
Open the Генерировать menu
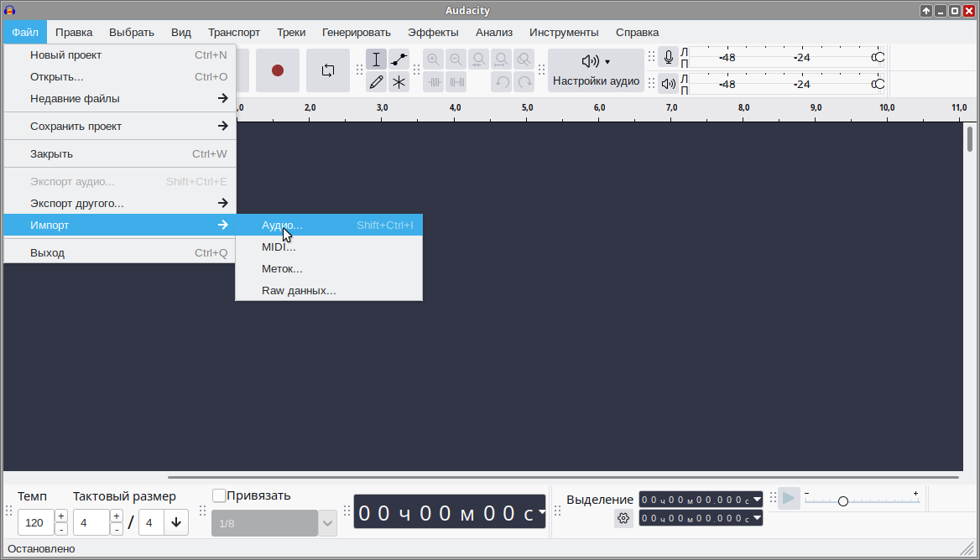tap(357, 33)
